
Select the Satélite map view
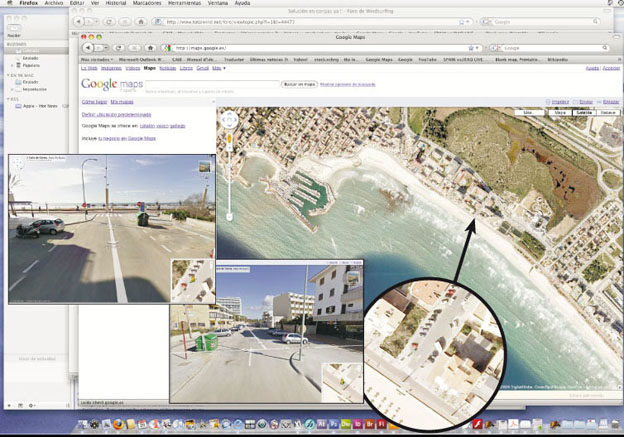pos(583,113)
